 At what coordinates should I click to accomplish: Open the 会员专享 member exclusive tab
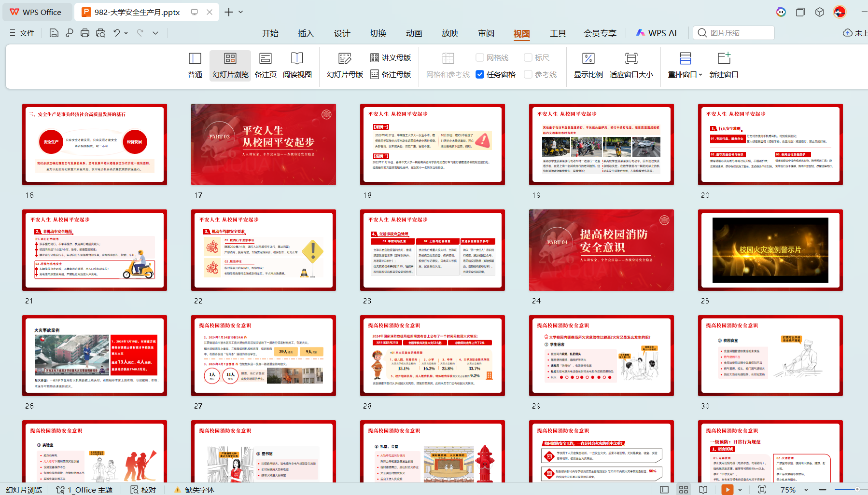(x=600, y=33)
